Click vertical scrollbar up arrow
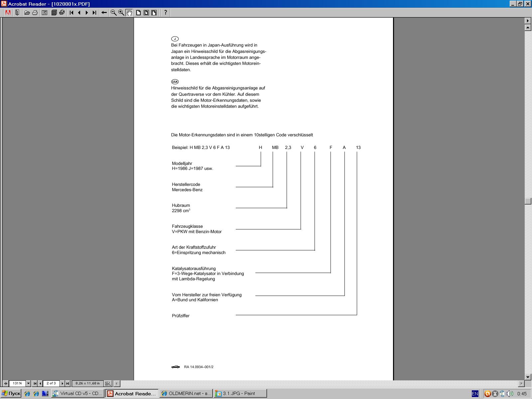This screenshot has height=399, width=532. (x=528, y=28)
